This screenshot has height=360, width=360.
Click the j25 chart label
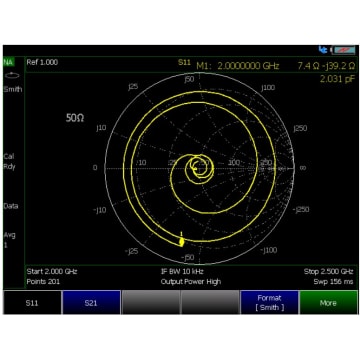[x=133, y=87]
